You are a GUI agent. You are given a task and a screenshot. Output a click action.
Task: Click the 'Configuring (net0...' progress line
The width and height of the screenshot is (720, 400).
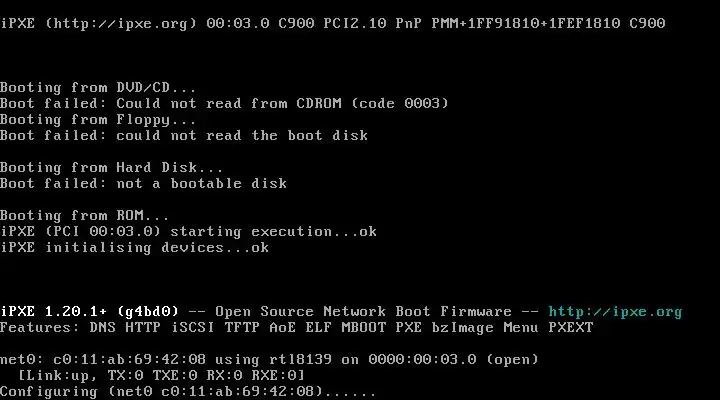point(188,392)
